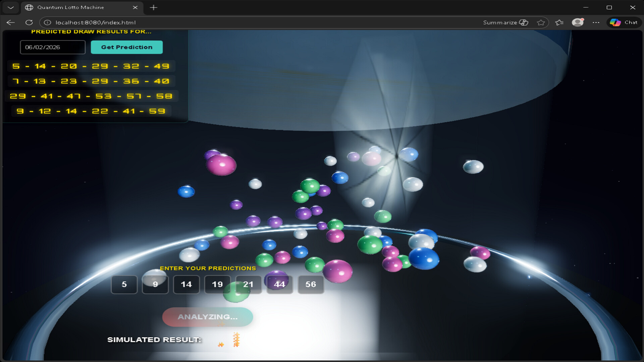Close the Quantum Lotto Machine tab
This screenshot has height=362, width=644.
[x=135, y=7]
